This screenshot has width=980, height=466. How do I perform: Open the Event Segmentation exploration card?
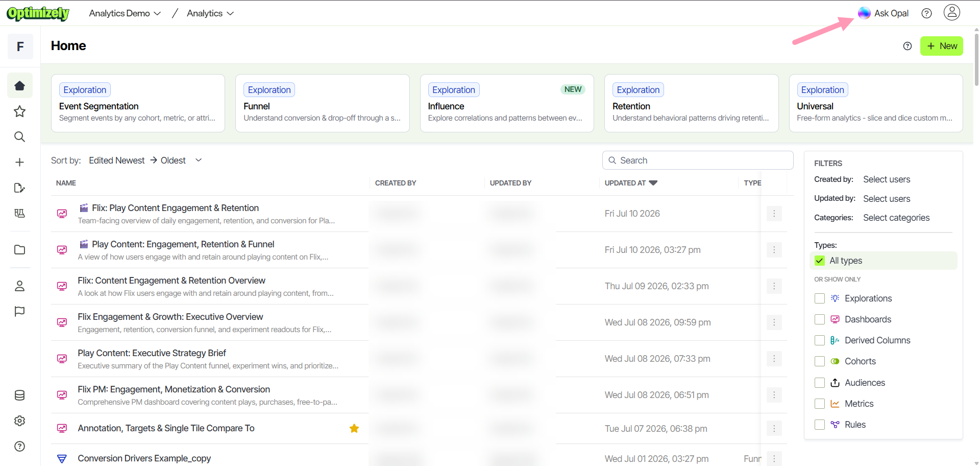138,103
